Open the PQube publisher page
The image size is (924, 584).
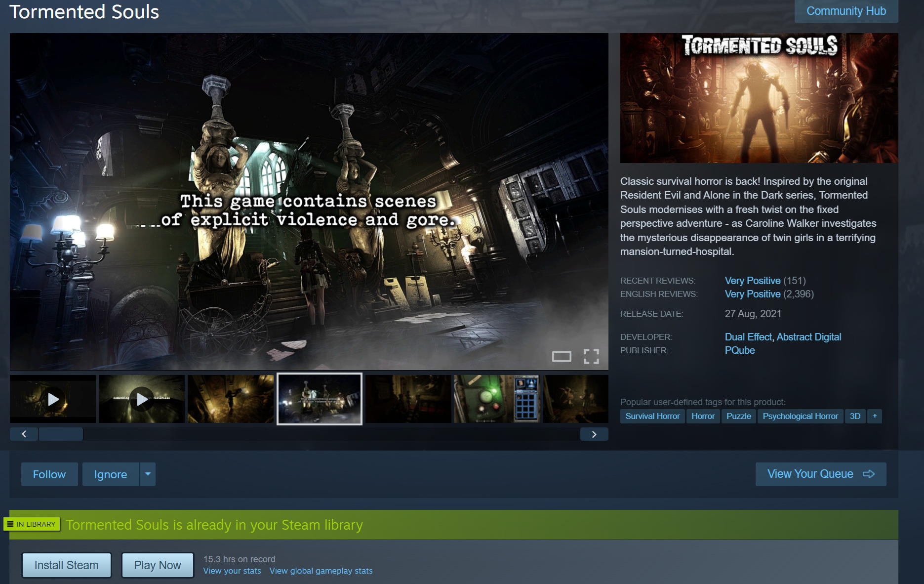pos(740,350)
